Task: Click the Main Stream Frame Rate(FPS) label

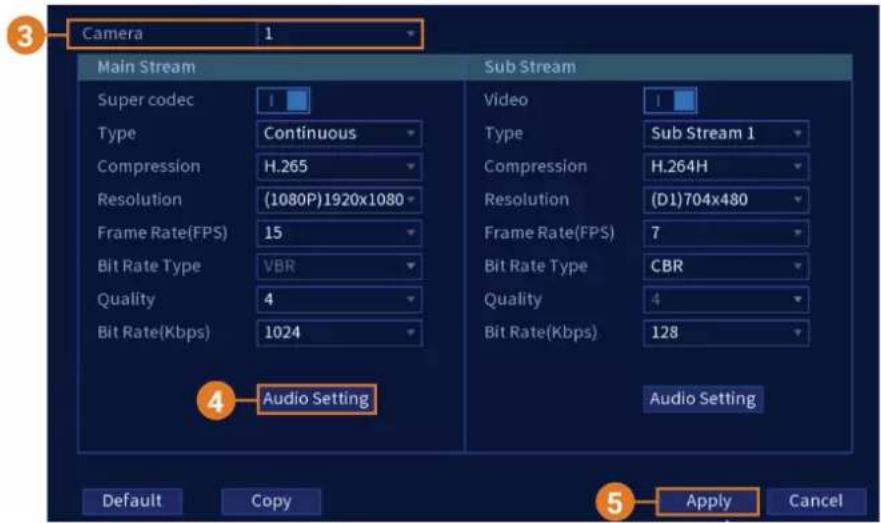Action: [162, 233]
